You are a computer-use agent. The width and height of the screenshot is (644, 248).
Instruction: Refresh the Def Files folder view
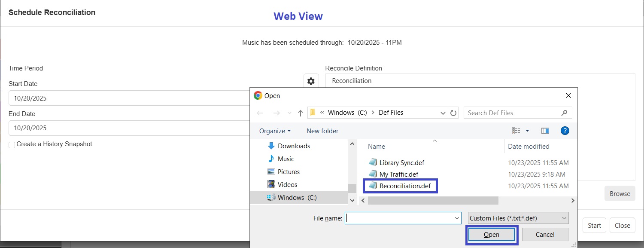point(454,113)
